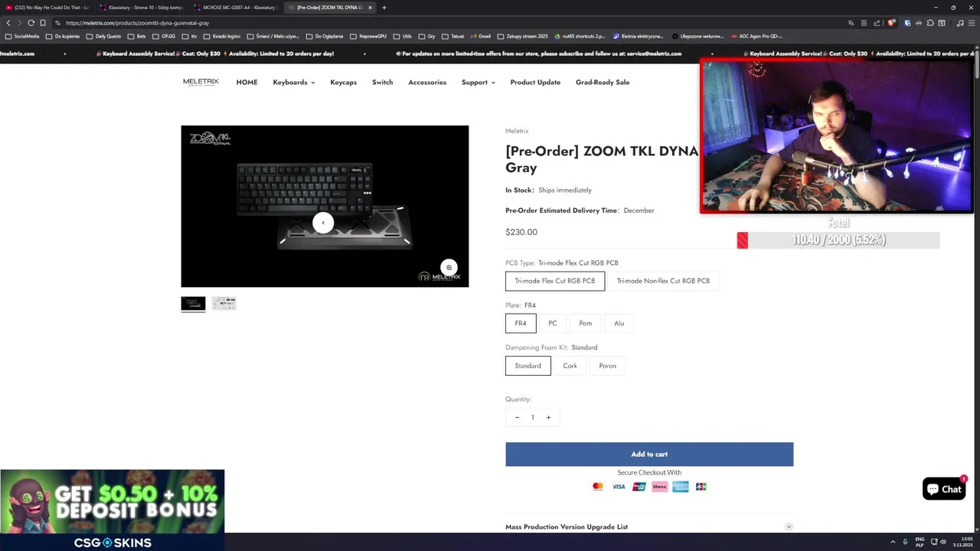Select the second light-colored thumbnail

point(224,303)
